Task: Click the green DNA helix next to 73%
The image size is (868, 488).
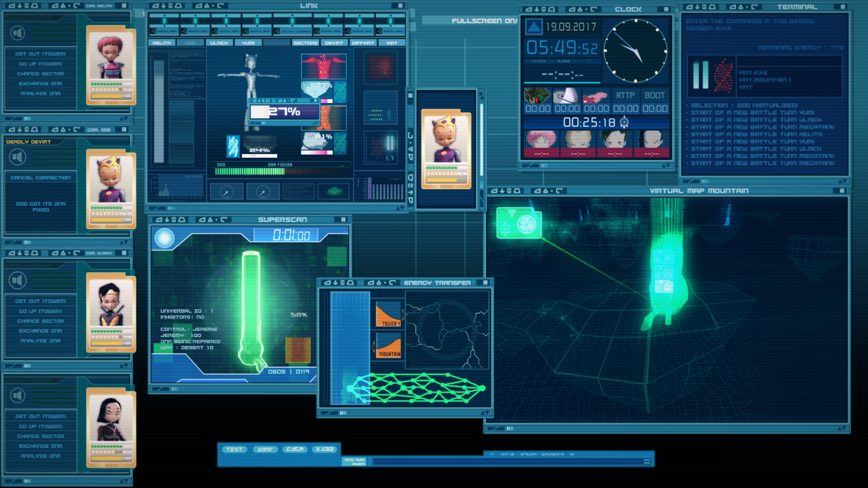Action: point(340,92)
